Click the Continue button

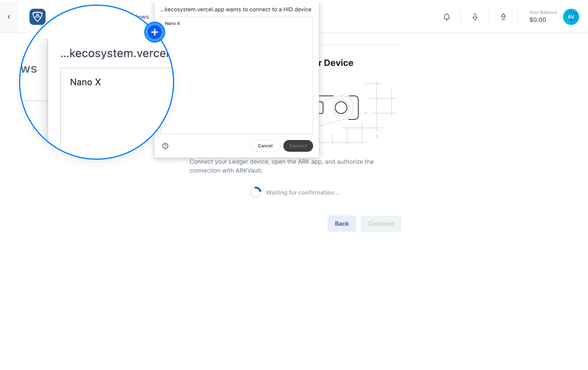coord(381,224)
